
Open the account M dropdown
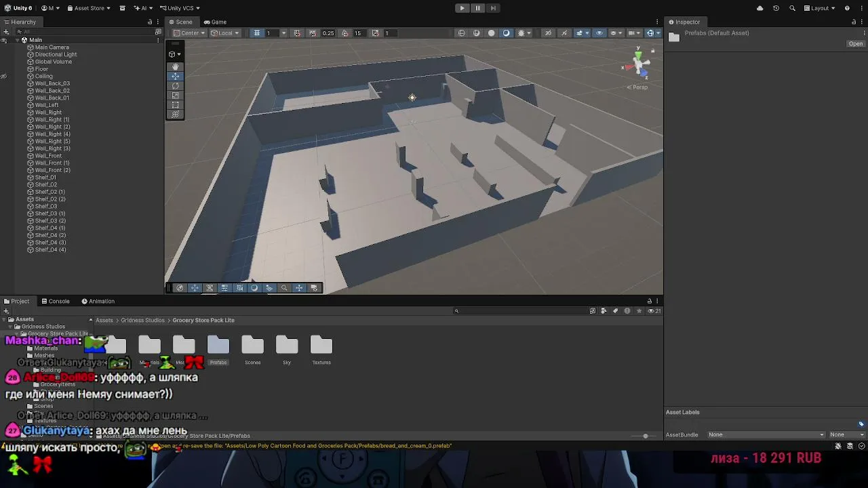click(50, 8)
